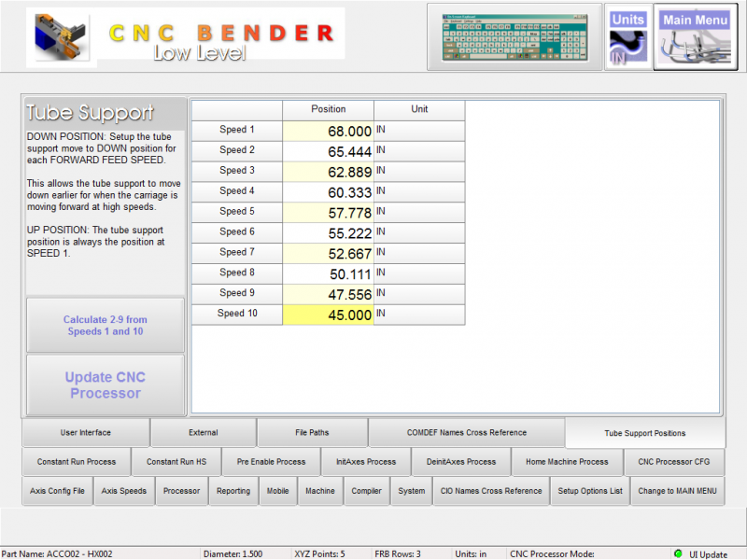This screenshot has height=560, width=747.
Task: Select the File Paths tab
Action: [311, 432]
